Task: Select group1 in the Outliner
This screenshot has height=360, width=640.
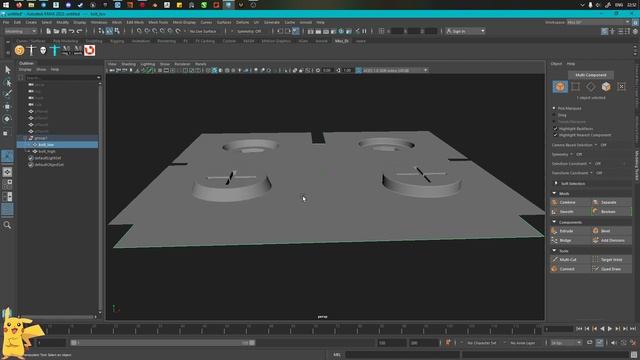Action: point(41,138)
